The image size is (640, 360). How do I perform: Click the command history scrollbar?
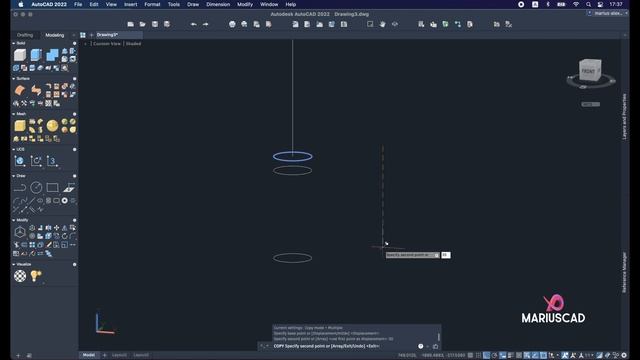(x=439, y=337)
